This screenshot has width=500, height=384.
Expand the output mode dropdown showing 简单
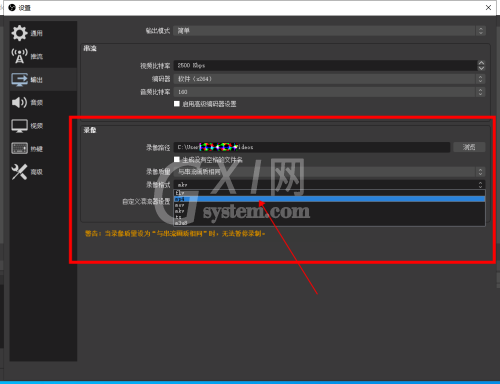329,31
